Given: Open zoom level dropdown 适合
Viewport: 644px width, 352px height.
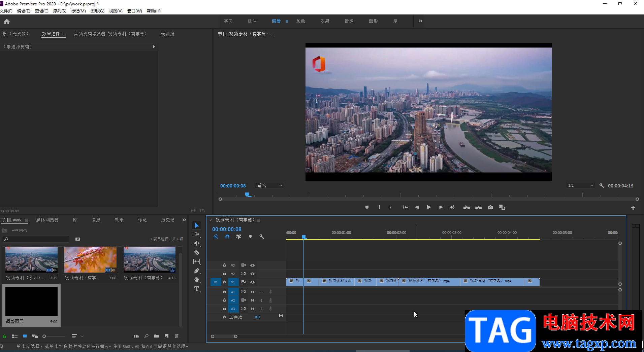Looking at the screenshot, I should tap(269, 185).
